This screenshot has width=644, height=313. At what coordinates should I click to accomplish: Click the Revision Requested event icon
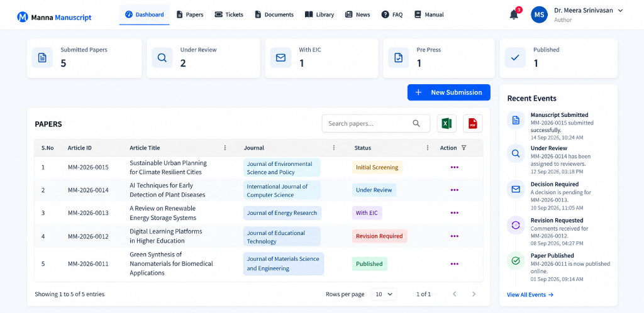[516, 225]
